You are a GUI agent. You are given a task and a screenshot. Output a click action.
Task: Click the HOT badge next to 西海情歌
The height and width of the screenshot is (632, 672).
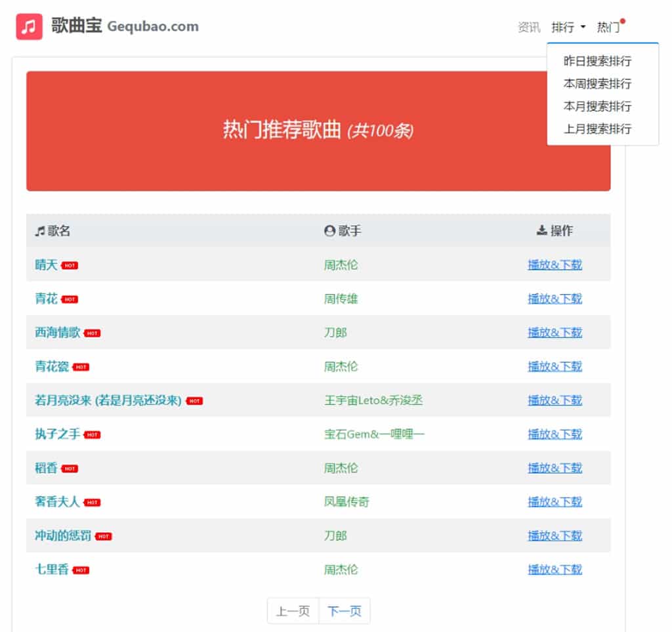(x=92, y=333)
